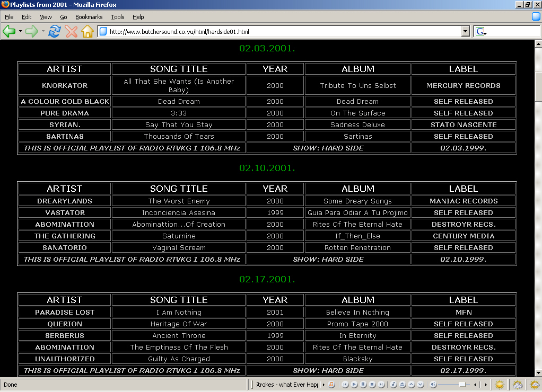Click the 02.03.2001. date heading
Screen dimensions: 542x392
[x=267, y=48]
